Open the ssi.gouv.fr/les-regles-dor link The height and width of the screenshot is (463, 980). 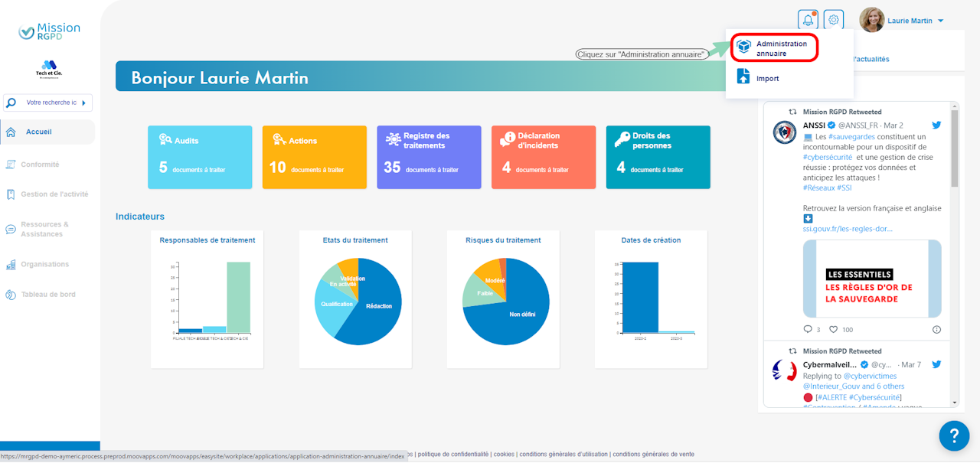tap(848, 229)
